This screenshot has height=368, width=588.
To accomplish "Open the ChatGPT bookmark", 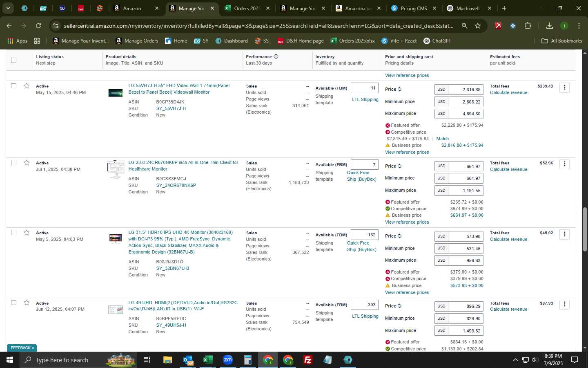I will 437,41.
